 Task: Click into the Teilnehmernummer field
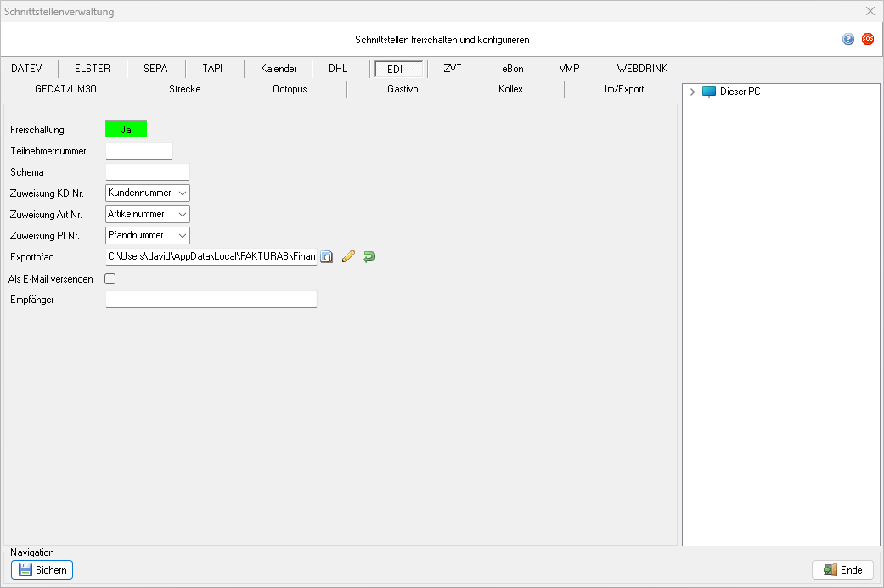(x=138, y=151)
